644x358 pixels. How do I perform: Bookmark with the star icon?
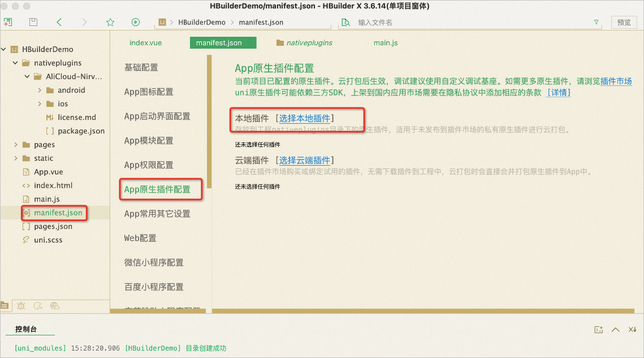[110, 22]
